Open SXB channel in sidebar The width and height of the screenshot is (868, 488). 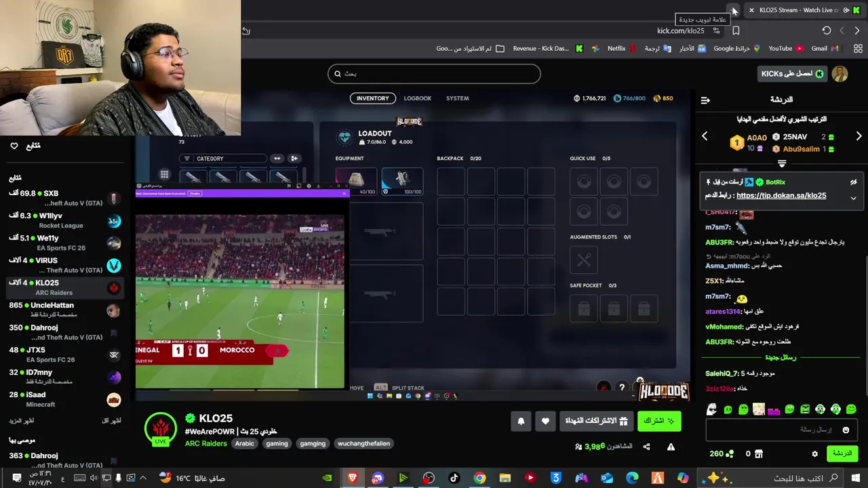point(64,198)
